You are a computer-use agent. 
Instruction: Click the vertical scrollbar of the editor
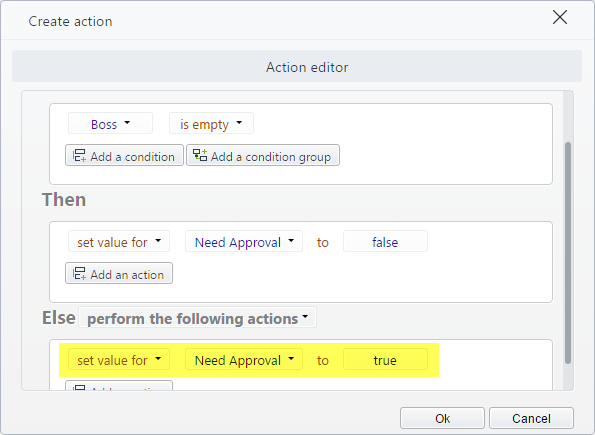[x=568, y=253]
